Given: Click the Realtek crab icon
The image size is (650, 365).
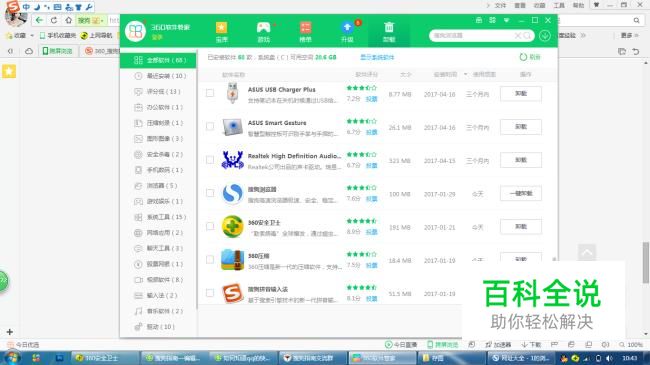Looking at the screenshot, I should (x=232, y=160).
